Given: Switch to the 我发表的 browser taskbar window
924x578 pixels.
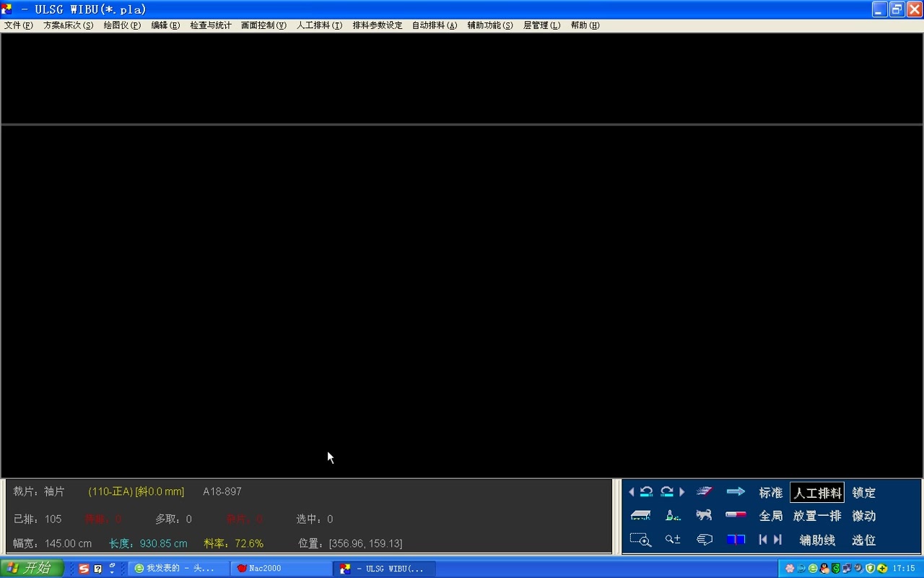Looking at the screenshot, I should 178,569.
